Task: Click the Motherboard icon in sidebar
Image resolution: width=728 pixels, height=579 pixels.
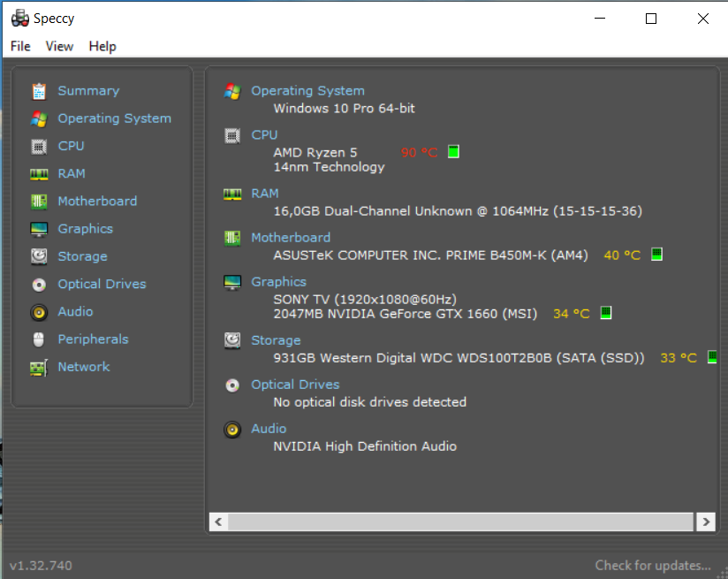Action: 39,202
